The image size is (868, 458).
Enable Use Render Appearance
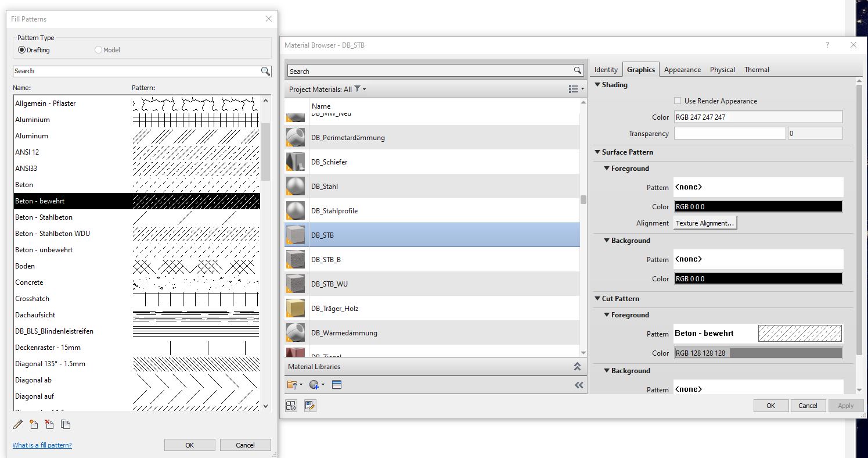coord(677,101)
